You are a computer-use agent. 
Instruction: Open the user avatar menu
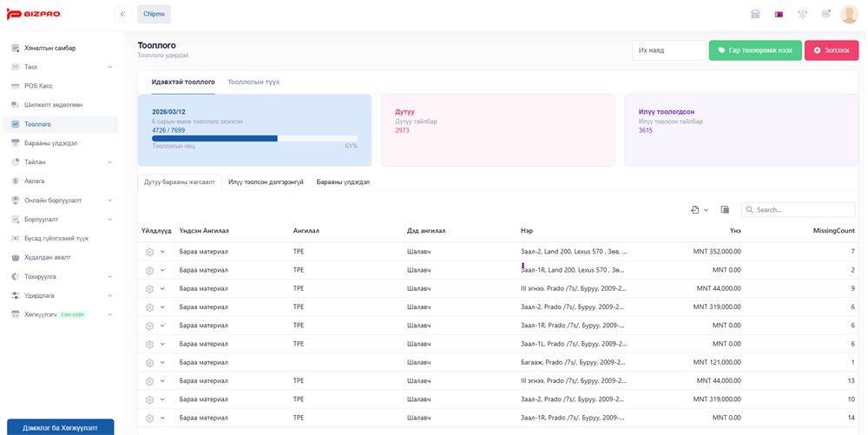849,15
